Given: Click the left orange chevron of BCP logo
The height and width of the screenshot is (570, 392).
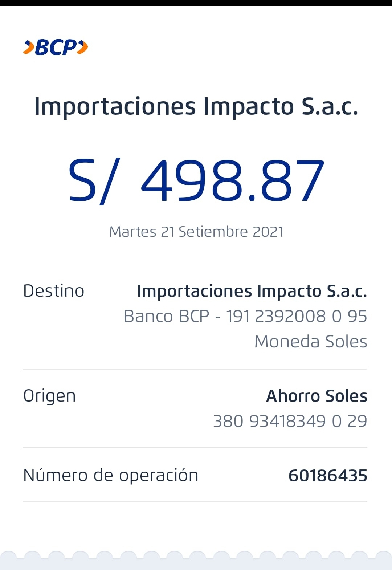Looking at the screenshot, I should [x=29, y=48].
